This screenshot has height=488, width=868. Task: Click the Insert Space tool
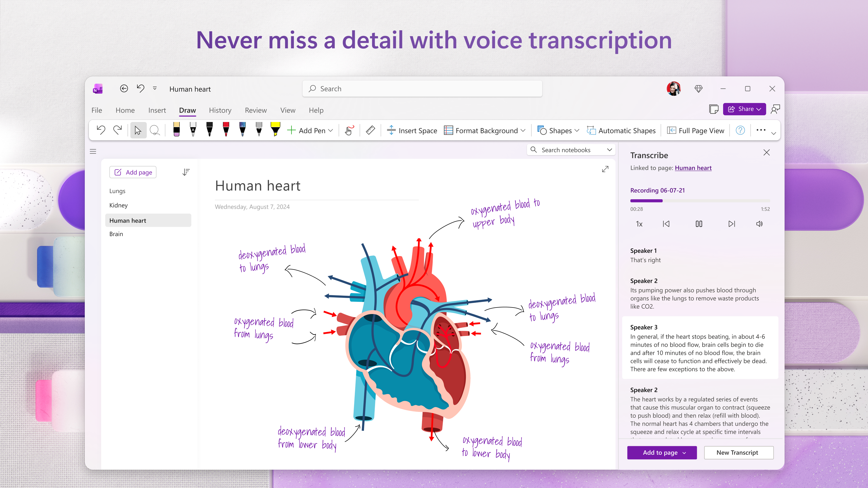pos(412,130)
